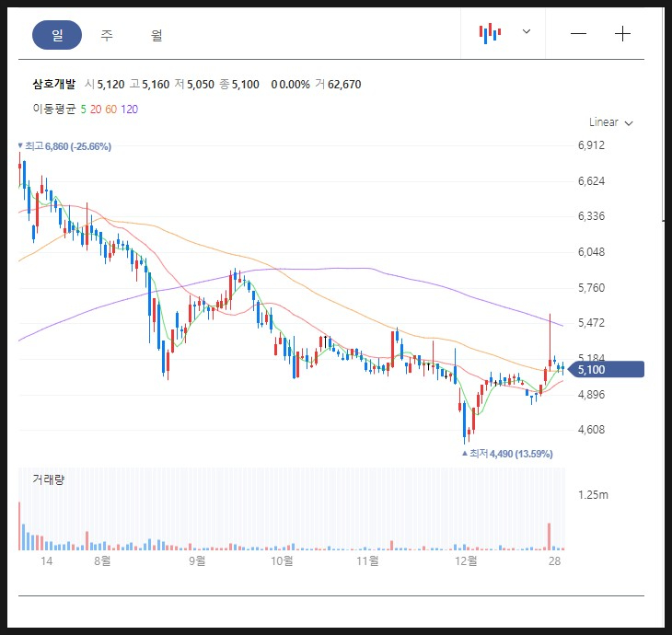Viewport: 672px width, 635px height.
Task: Toggle the 20-day moving average line
Action: point(96,110)
